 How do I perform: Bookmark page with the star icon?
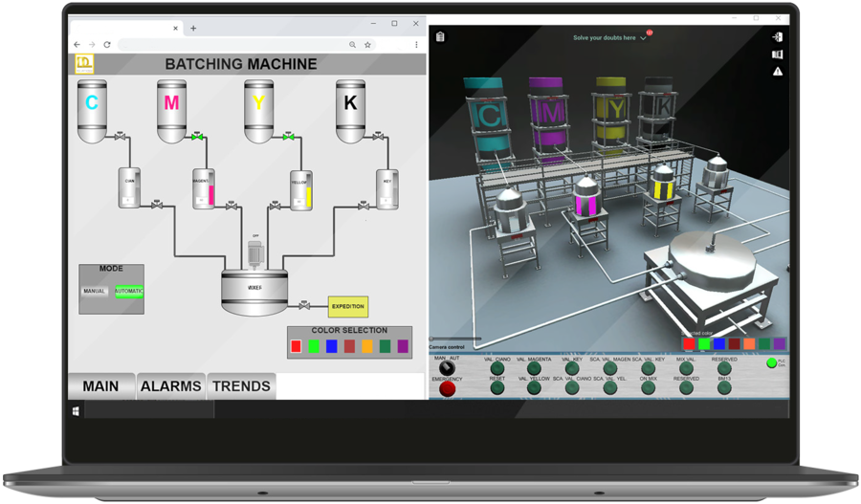(x=367, y=44)
